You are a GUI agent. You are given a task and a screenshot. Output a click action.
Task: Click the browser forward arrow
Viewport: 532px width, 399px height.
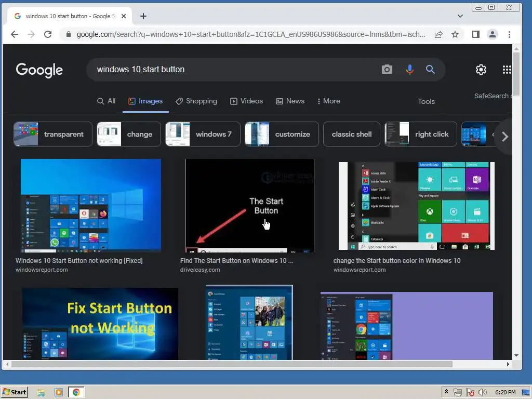(31, 34)
